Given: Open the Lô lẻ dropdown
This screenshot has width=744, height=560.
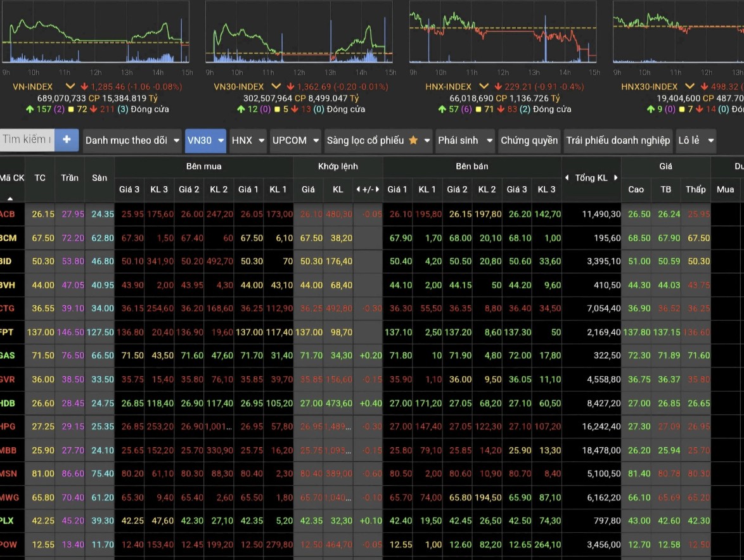Looking at the screenshot, I should [696, 140].
